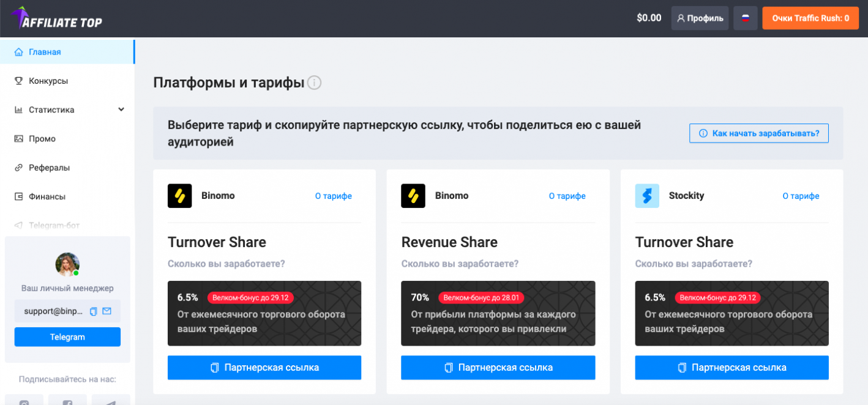The image size is (868, 405).
Task: Copy Партнерская ссылка for Binomo Revenue Share
Action: (498, 368)
